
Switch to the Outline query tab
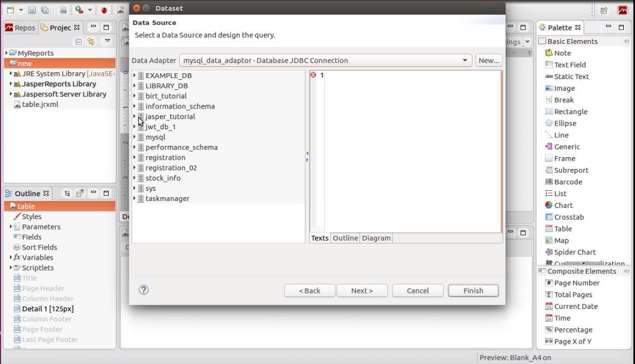point(345,238)
